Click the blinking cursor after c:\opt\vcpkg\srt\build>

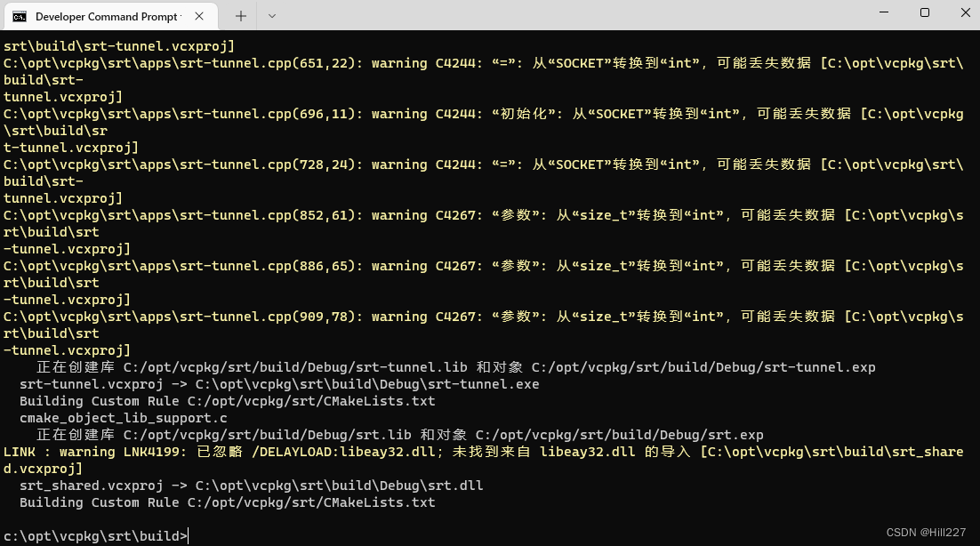pos(187,536)
